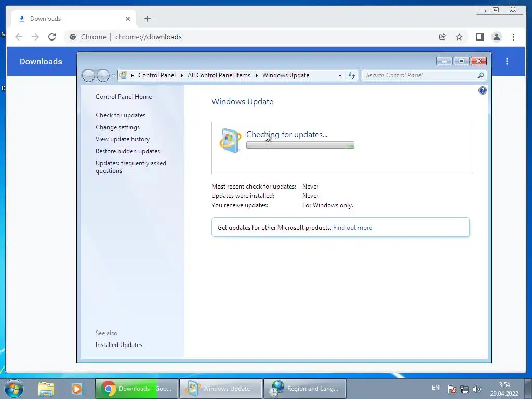532x399 pixels.
Task: Click the Checking for updates heading
Action: 287,135
